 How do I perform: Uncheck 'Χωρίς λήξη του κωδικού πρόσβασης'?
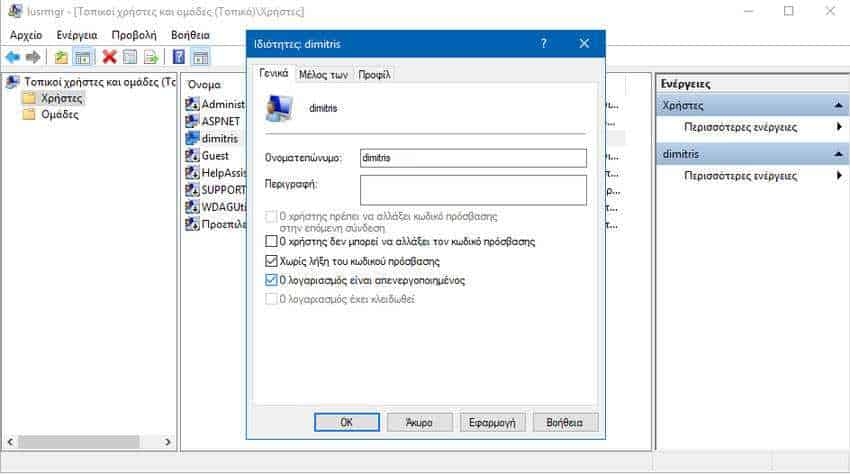click(271, 261)
